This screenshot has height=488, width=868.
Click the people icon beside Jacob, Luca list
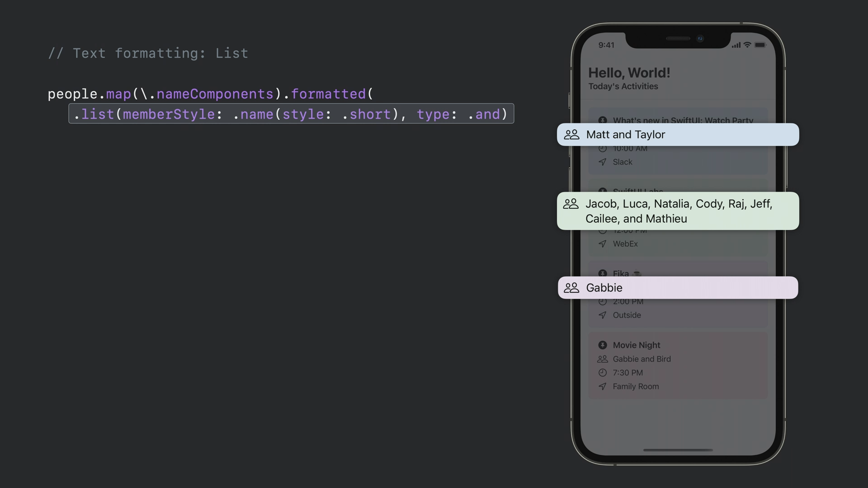[x=571, y=204]
